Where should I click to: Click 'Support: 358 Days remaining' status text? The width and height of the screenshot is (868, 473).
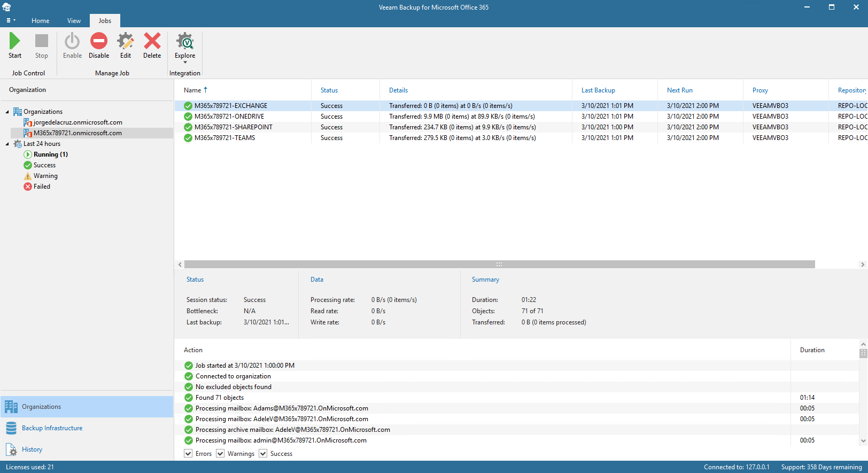pos(821,467)
